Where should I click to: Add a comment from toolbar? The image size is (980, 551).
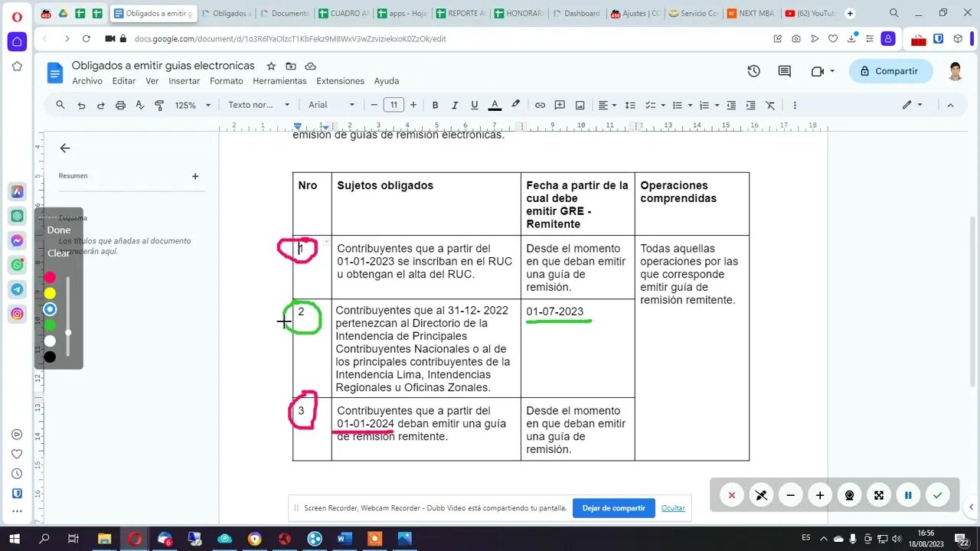[x=560, y=105]
